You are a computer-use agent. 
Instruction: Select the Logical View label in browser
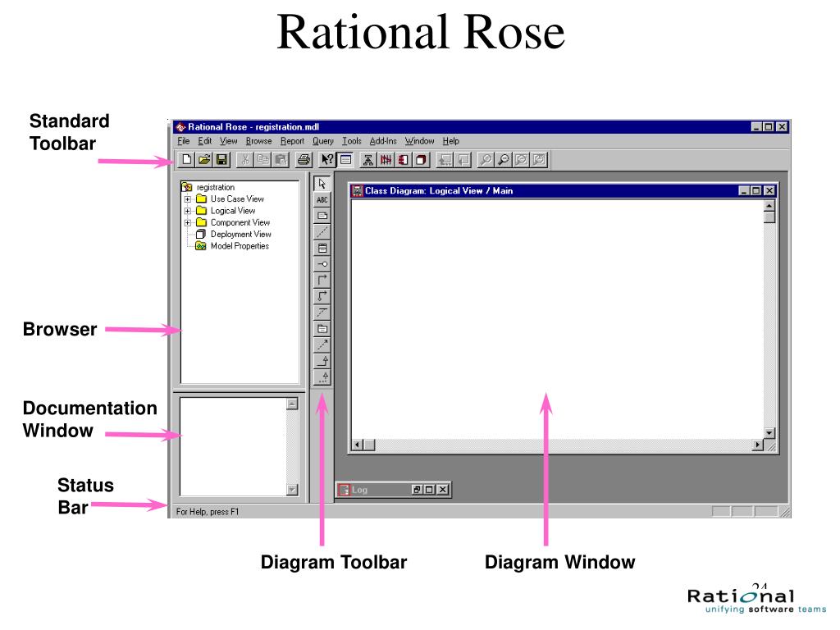point(232,211)
